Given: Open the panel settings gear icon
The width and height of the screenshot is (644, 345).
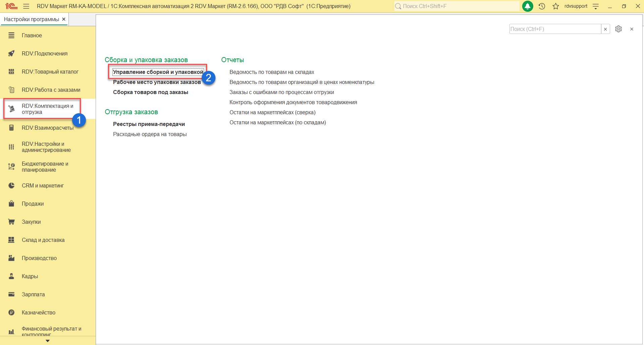Looking at the screenshot, I should (x=618, y=29).
